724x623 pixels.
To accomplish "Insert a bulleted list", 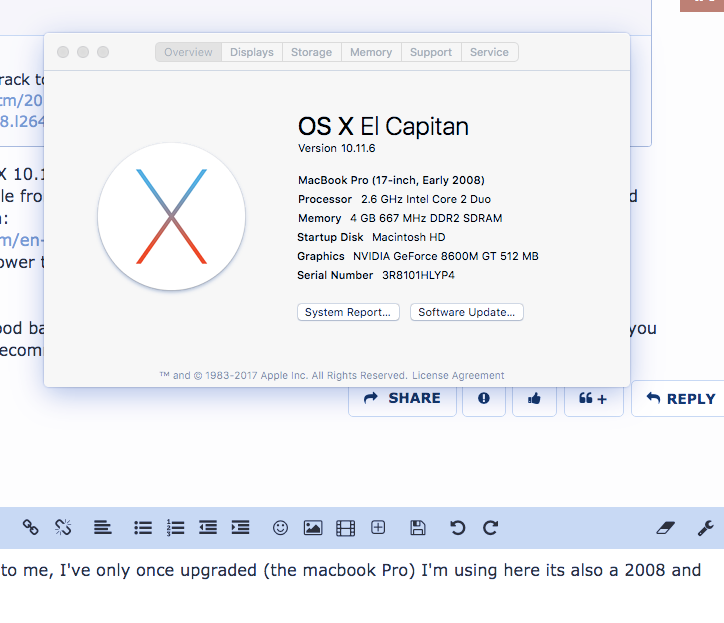I will coord(143,527).
